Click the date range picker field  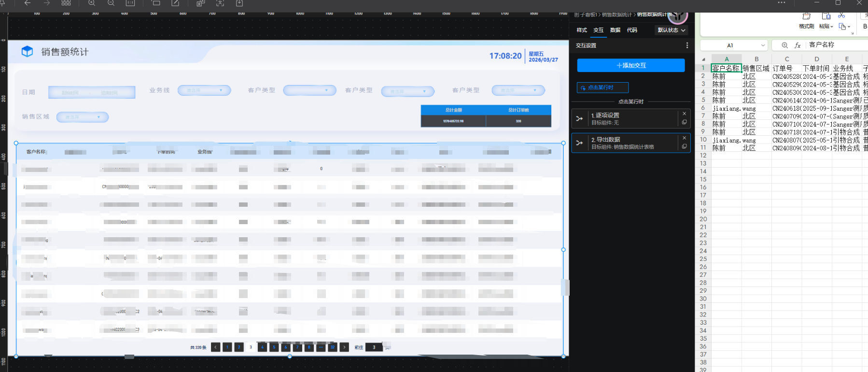tap(92, 92)
